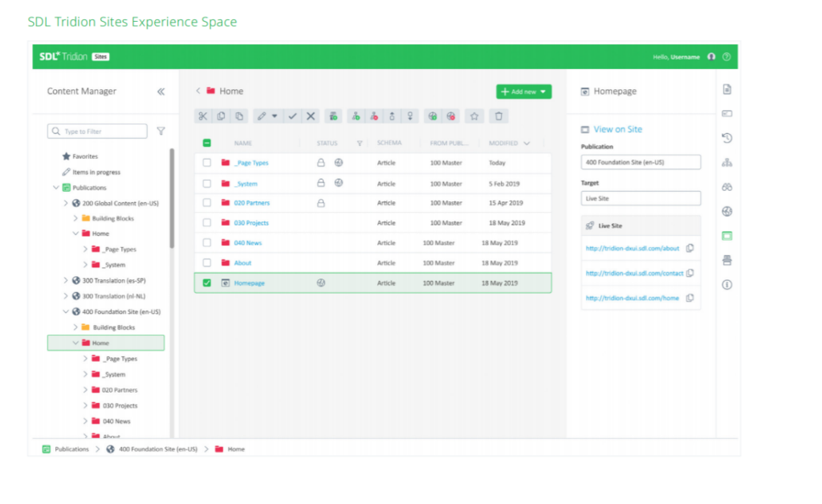This screenshot has width=822, height=504.
Task: Open the Add new dropdown button
Action: click(x=523, y=91)
